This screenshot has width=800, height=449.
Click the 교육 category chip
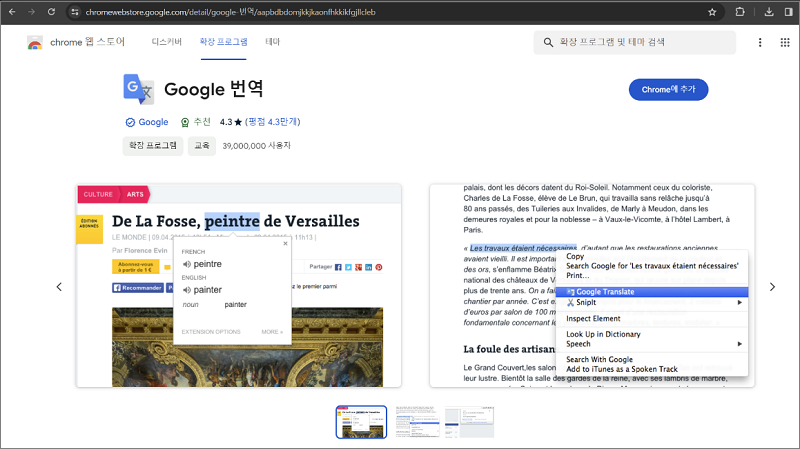(x=202, y=146)
